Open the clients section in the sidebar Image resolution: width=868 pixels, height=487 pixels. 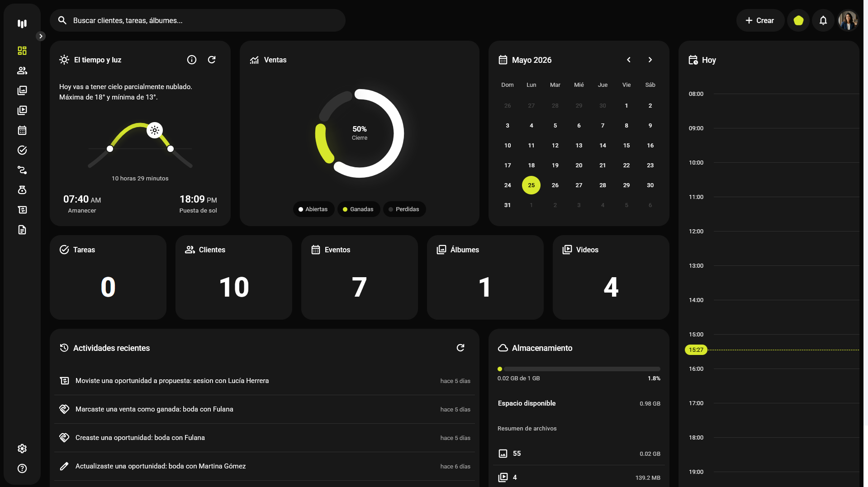[x=22, y=71]
